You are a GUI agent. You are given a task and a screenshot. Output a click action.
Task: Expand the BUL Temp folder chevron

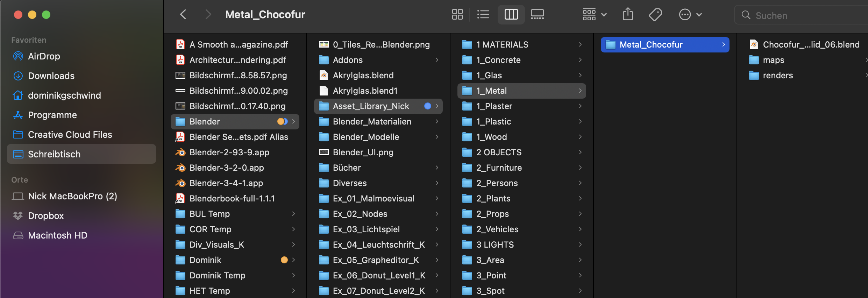pyautogui.click(x=294, y=214)
